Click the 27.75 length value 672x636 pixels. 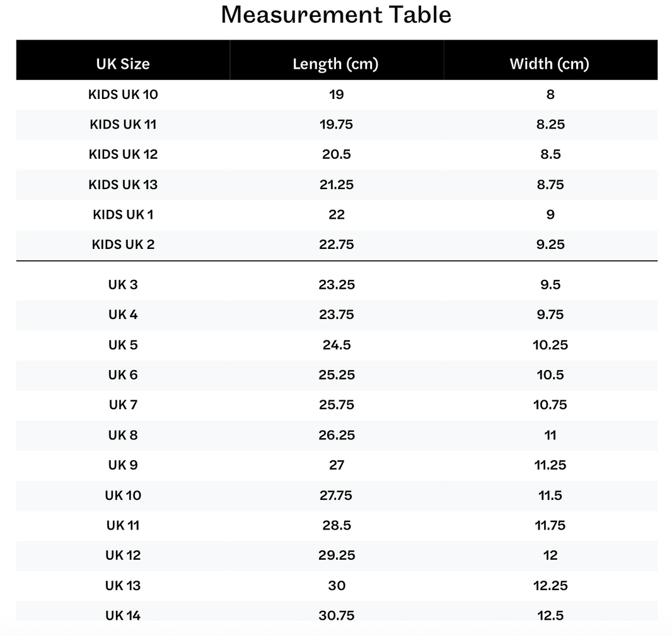coord(336,495)
